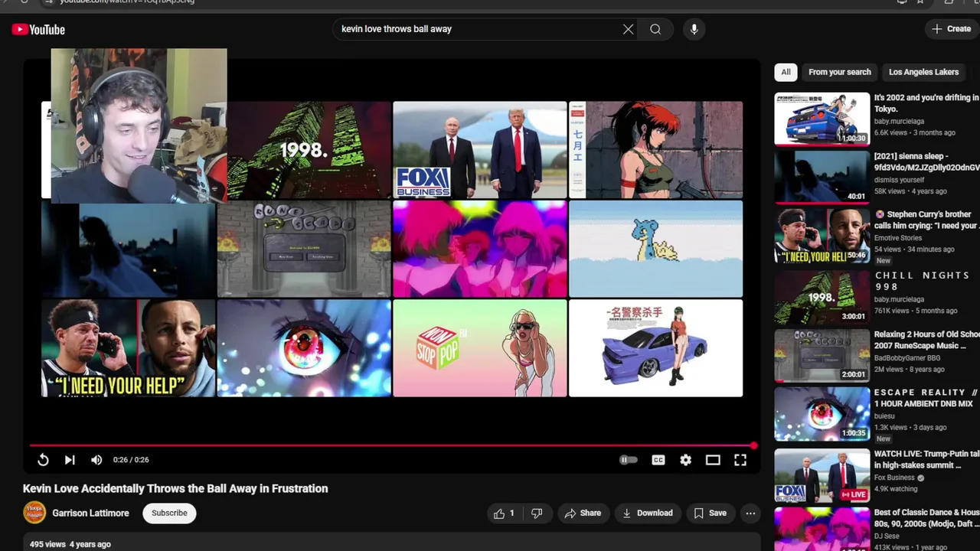Replay the video

[43, 460]
